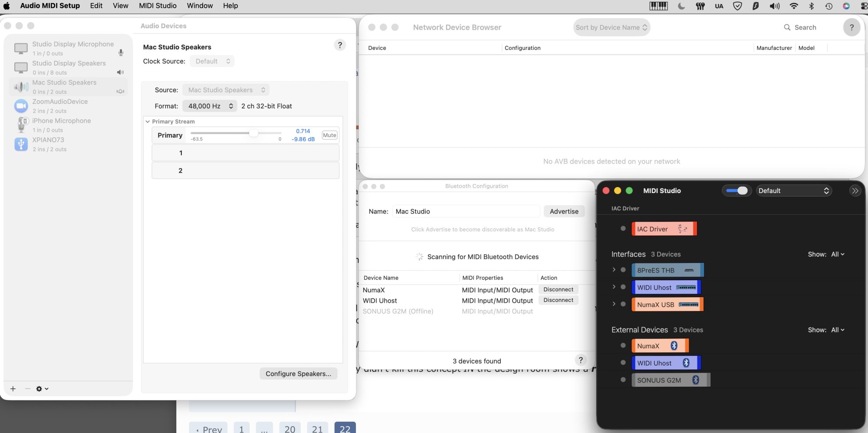Open help for Mac Studio Speakers

tap(340, 45)
